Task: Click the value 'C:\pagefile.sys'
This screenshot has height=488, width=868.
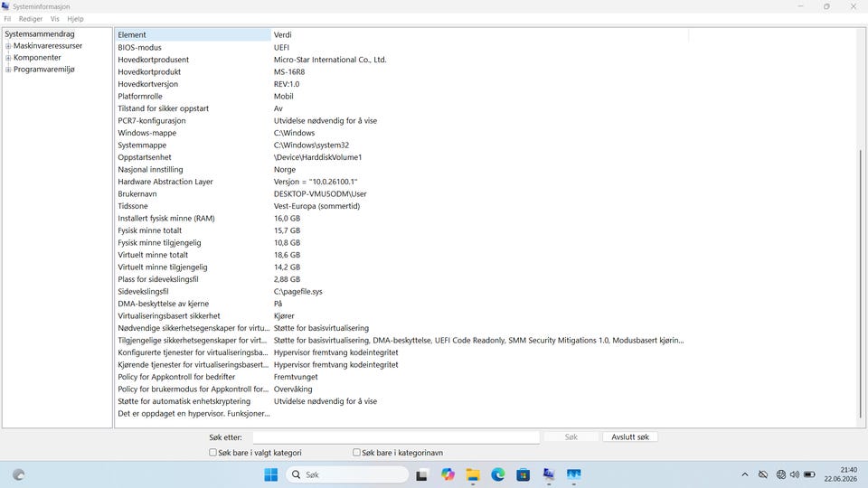Action: (297, 292)
